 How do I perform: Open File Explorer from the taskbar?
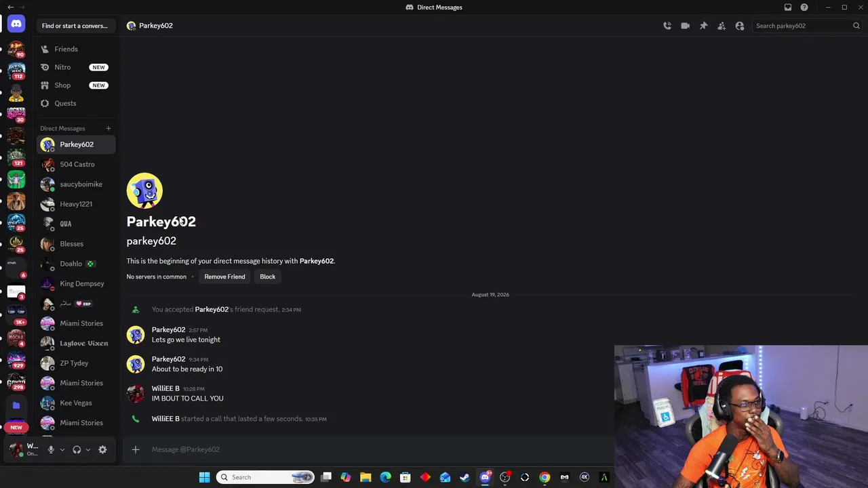pyautogui.click(x=366, y=477)
